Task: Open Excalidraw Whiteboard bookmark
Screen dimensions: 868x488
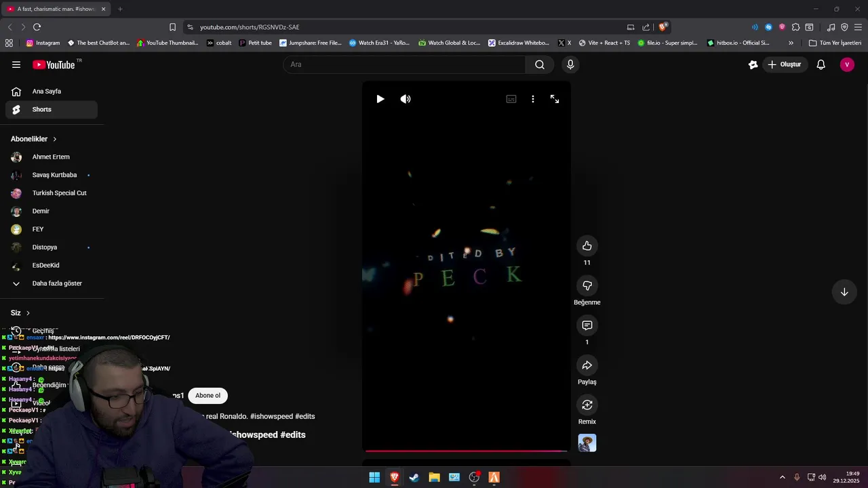Action: point(519,43)
